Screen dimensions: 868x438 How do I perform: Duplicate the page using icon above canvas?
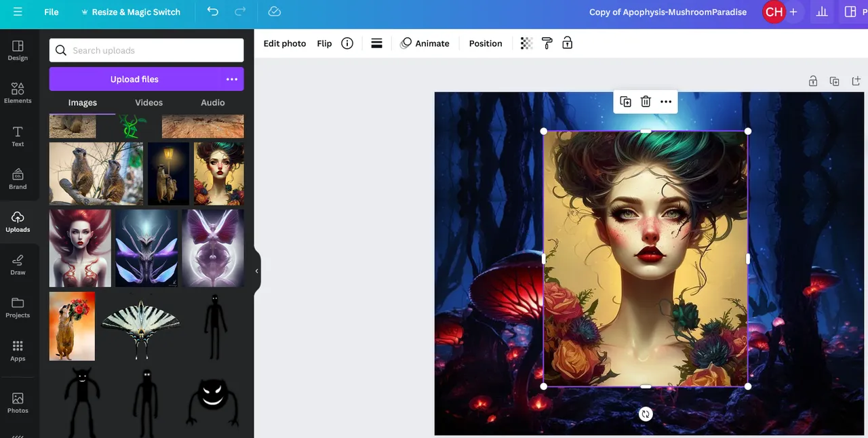[x=835, y=81]
